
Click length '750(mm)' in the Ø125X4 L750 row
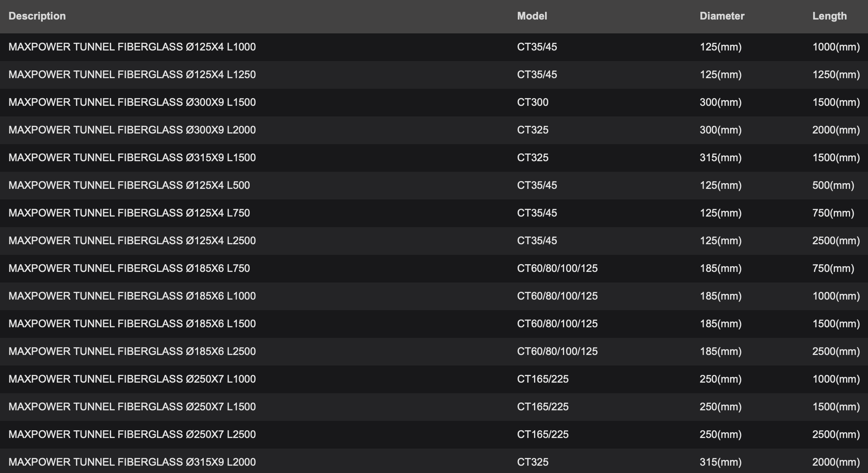tap(833, 213)
